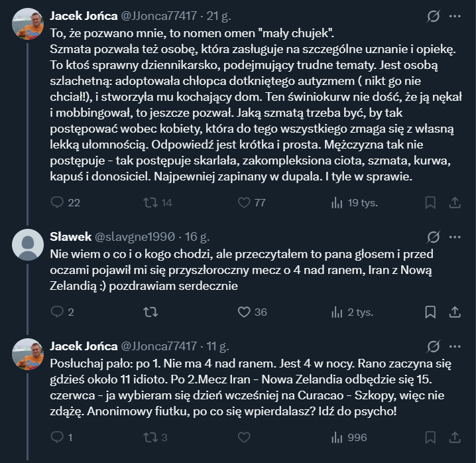Screen dimensions: 476x463
Task: Open Grok icon on first tweet
Action: (434, 15)
